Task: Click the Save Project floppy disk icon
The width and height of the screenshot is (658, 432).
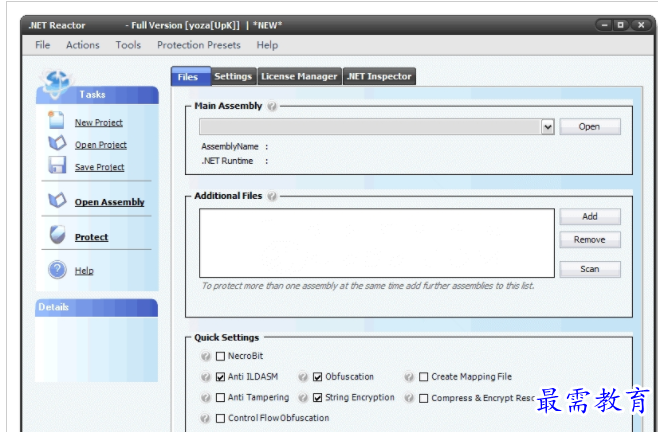Action: [57, 165]
